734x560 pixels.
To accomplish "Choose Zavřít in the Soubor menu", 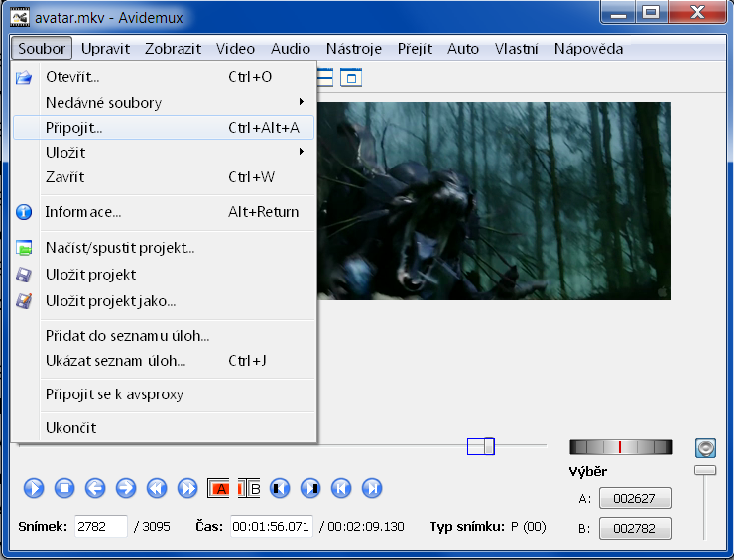I will point(163,177).
